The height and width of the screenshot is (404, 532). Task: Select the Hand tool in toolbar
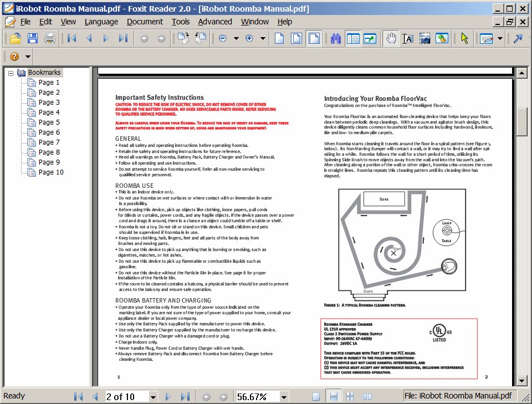pos(391,38)
